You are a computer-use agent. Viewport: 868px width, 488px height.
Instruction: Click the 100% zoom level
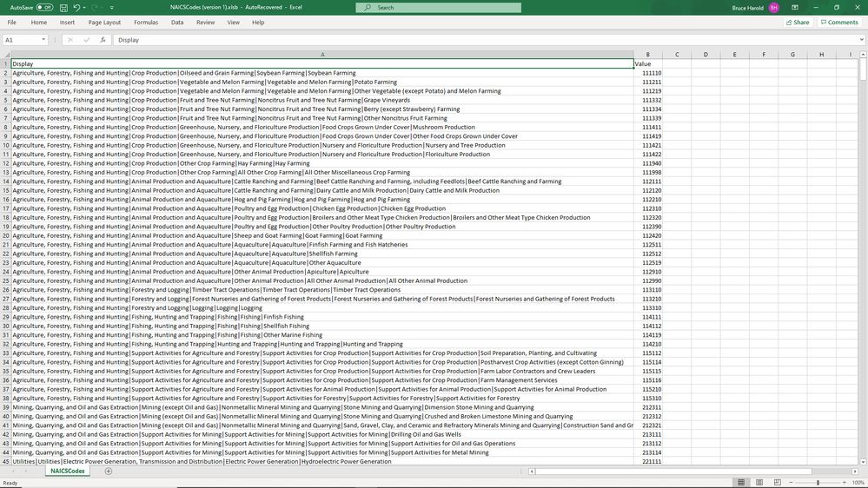(x=858, y=483)
